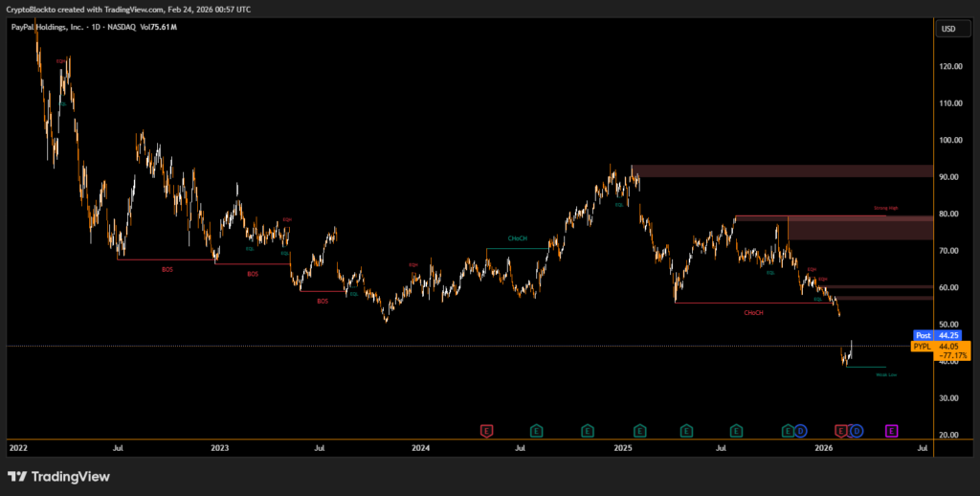
Task: Click the 100.00 level on the price axis
Action: (952, 140)
